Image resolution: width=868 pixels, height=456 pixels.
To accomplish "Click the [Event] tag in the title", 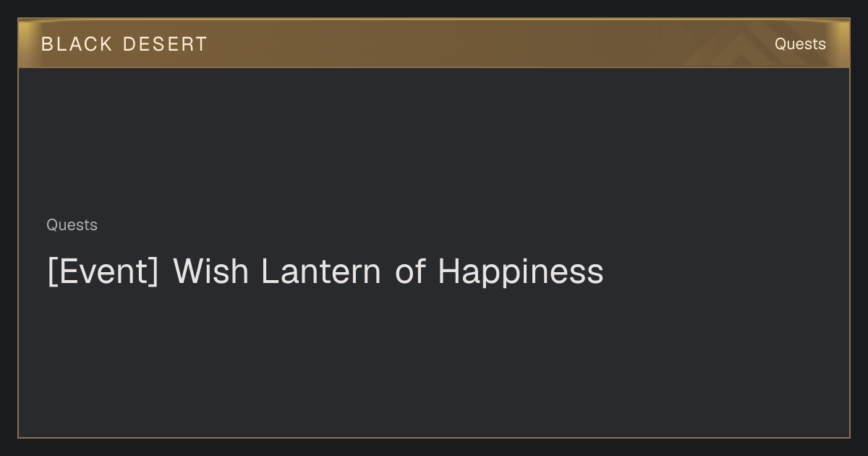I will 103,271.
